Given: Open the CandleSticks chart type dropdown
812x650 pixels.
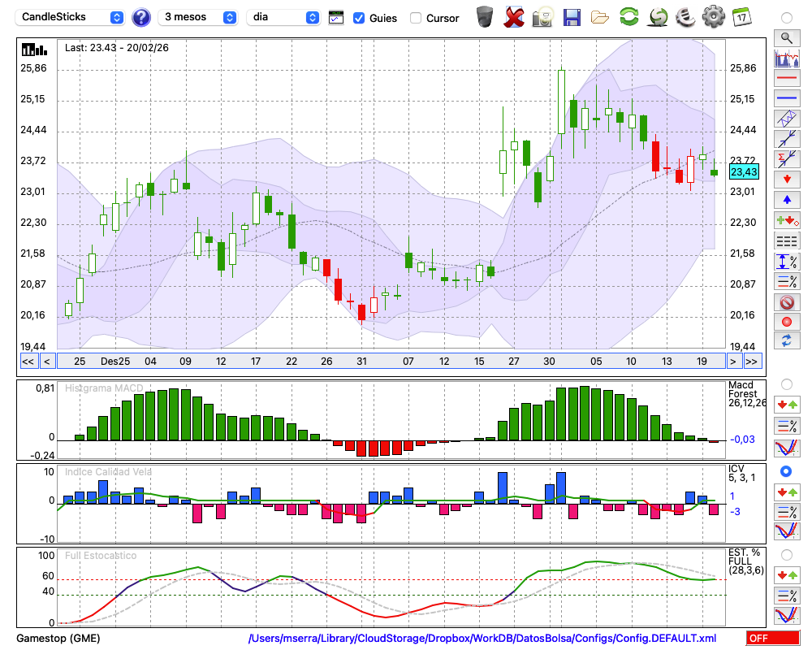Looking at the screenshot, I should [x=71, y=17].
